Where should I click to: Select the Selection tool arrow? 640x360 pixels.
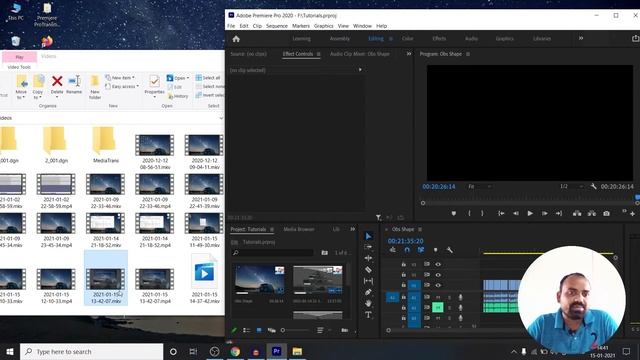pyautogui.click(x=368, y=236)
